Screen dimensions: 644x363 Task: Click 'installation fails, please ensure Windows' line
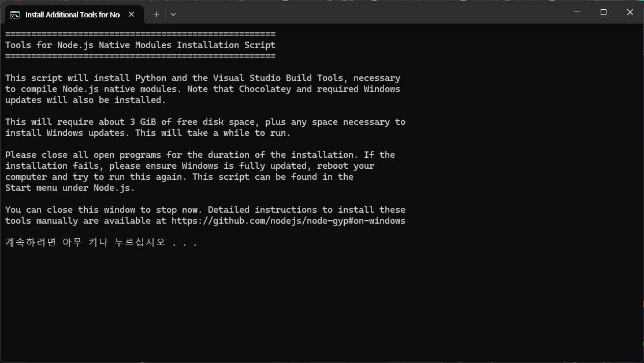click(190, 166)
